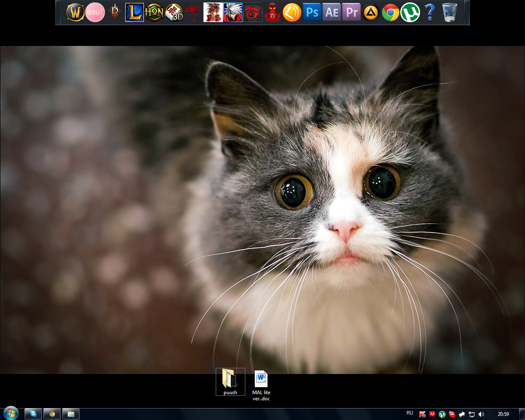Launch the Garena client from the dock
The image size is (525, 420).
[253, 12]
